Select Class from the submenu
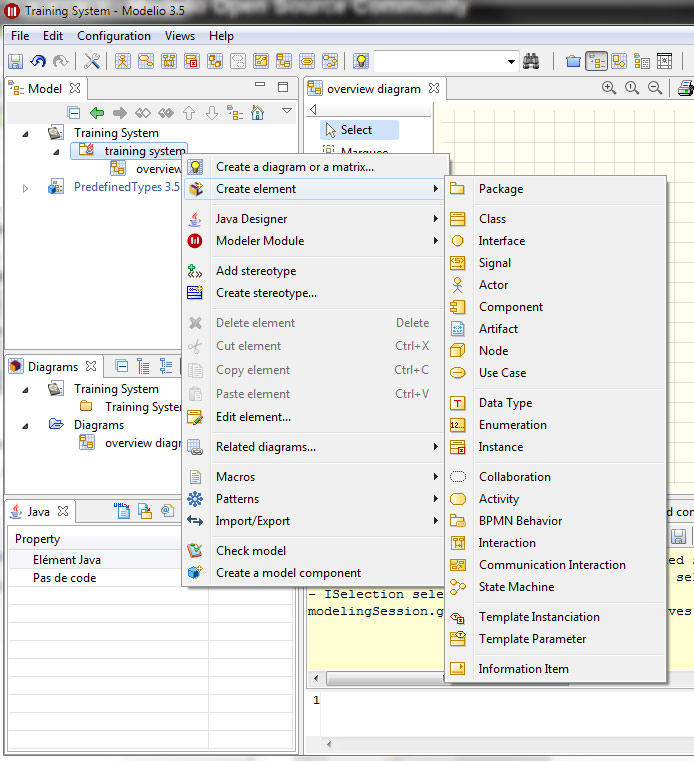The image size is (694, 761). click(556, 219)
